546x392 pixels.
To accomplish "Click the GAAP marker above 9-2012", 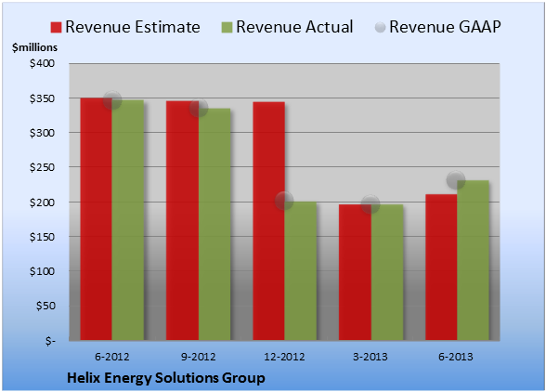I will click(199, 108).
